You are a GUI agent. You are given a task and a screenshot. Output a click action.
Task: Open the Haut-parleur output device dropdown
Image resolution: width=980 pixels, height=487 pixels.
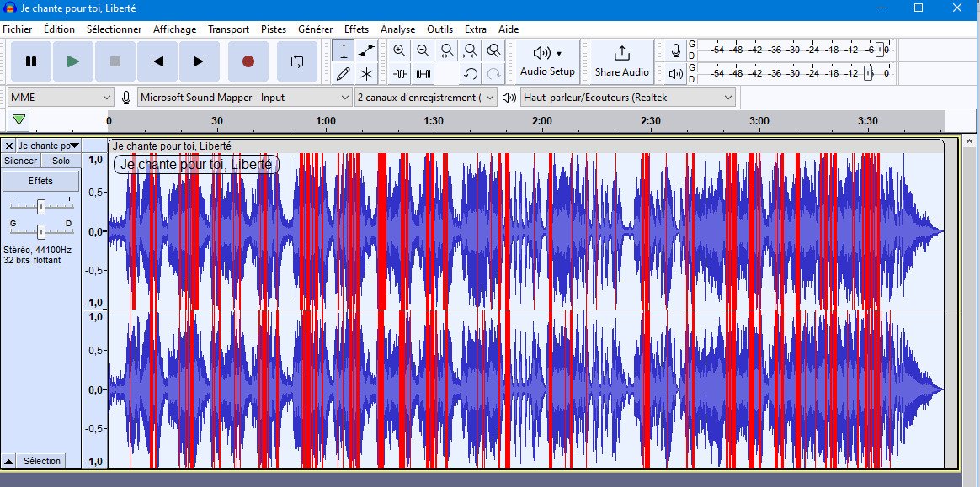(628, 98)
